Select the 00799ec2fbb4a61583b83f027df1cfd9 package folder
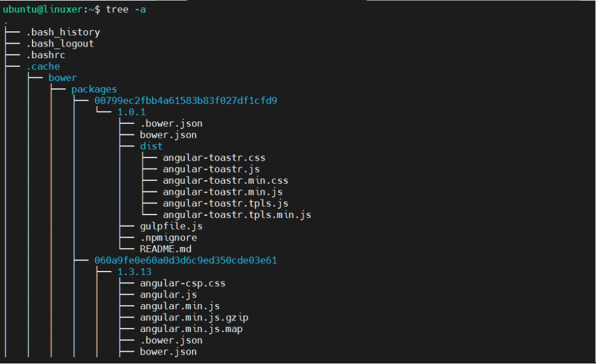This screenshot has width=596, height=364. [185, 100]
